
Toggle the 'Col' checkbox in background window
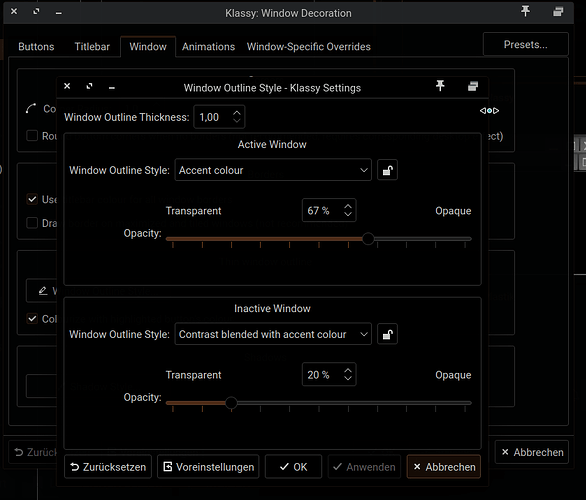pos(32,319)
